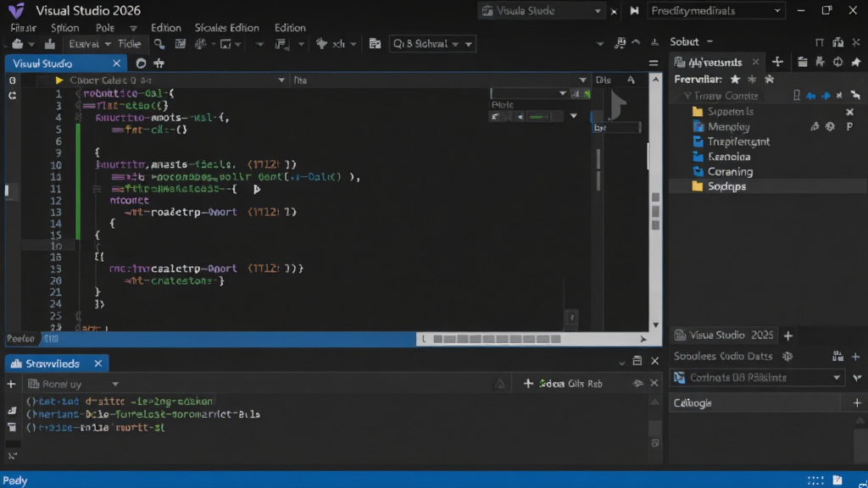868x488 pixels.
Task: Toggle the fold marker at line 11
Action: coord(97,189)
